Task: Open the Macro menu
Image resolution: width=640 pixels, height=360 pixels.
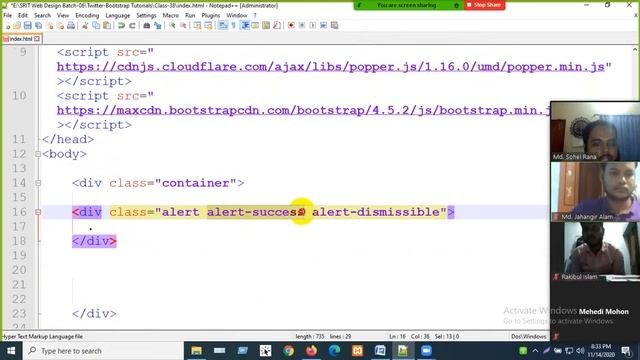Action: point(171,15)
